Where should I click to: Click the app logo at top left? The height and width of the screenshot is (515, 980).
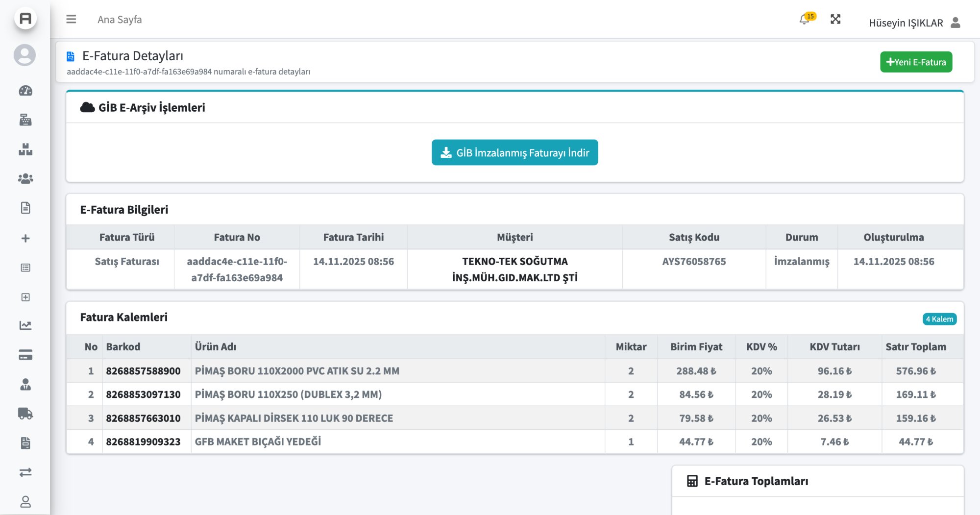(x=25, y=19)
